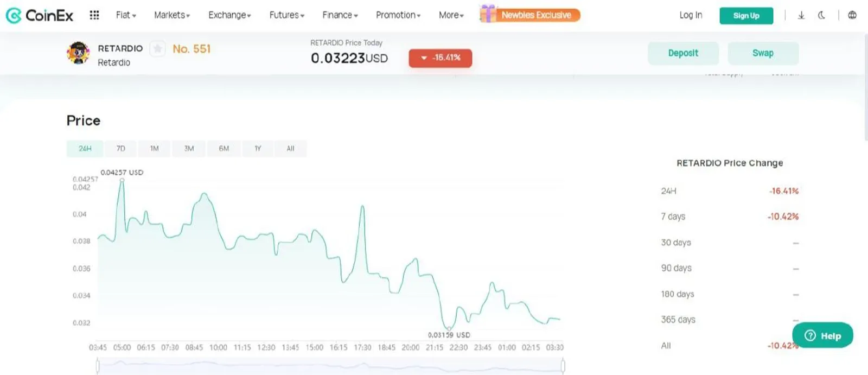Click the RETARDIO Price Change heading
The height and width of the screenshot is (375, 868).
coord(730,163)
